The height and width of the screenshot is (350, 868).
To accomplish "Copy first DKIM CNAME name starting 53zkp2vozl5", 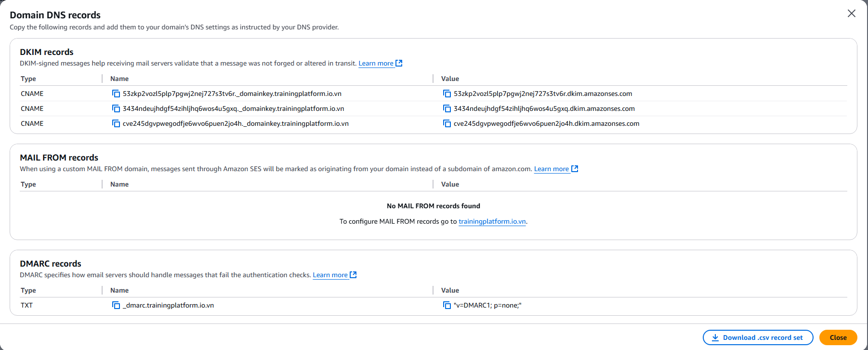I will (116, 94).
